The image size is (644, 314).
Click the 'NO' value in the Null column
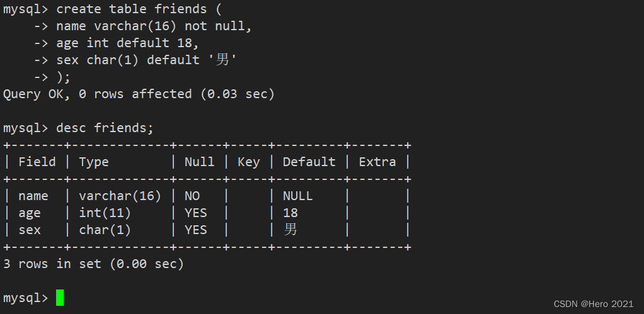pos(192,196)
